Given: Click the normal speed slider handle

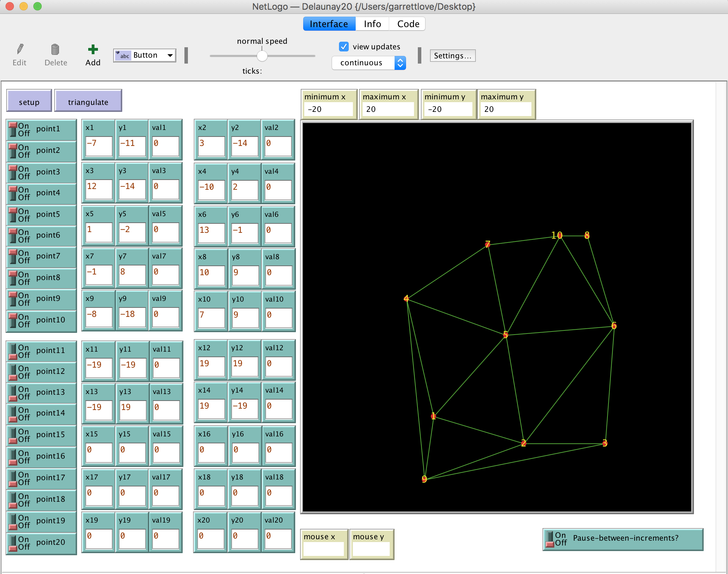Looking at the screenshot, I should click(262, 56).
